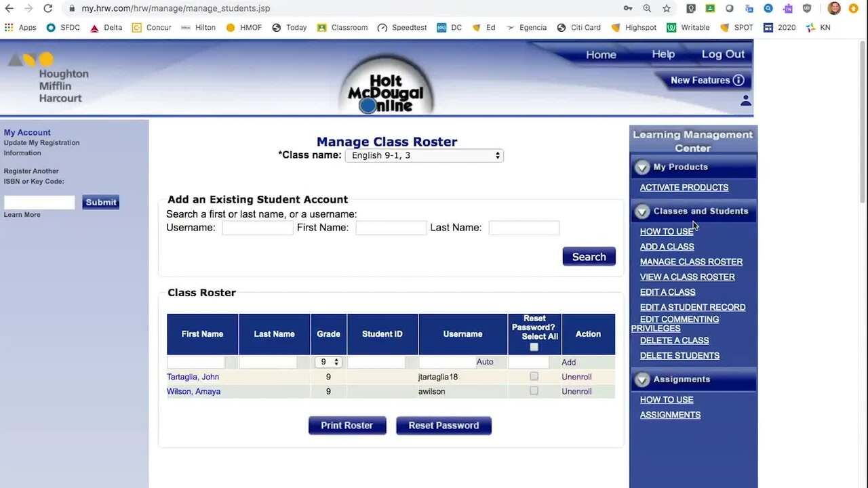Check reset password box for John Tartaglia
Image resolution: width=868 pixels, height=488 pixels.
534,376
